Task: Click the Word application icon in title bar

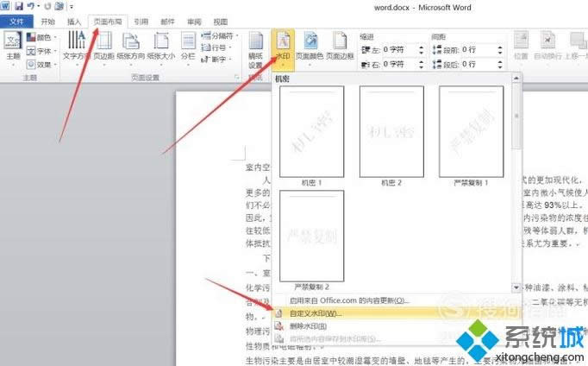Action: [5, 6]
